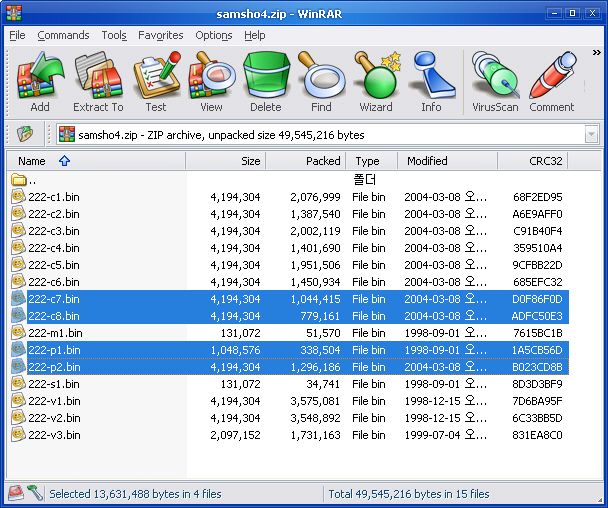The height and width of the screenshot is (508, 608).
Task: Sort by CRC32 column header
Action: [x=533, y=161]
